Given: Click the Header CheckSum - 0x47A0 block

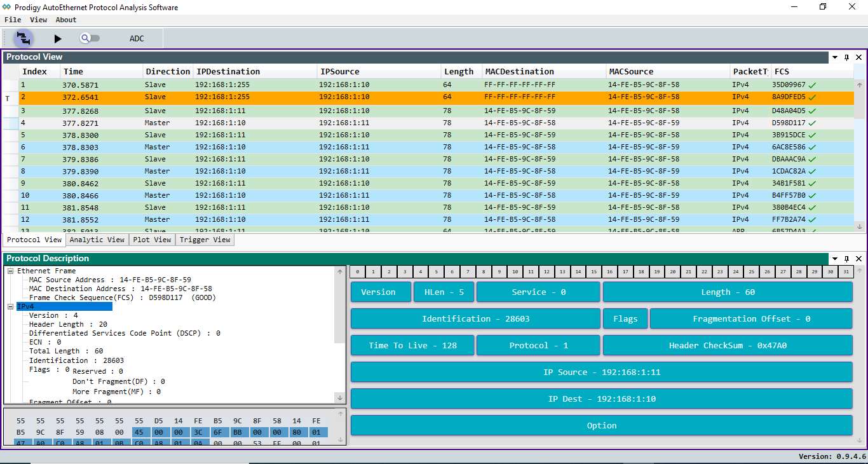Looking at the screenshot, I should tap(728, 345).
